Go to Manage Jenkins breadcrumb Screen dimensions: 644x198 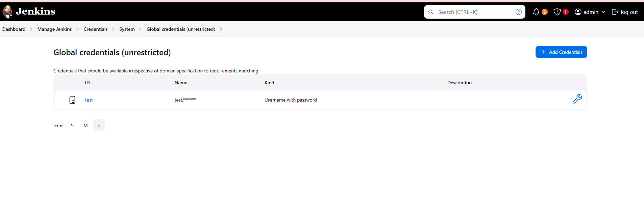(x=54, y=29)
